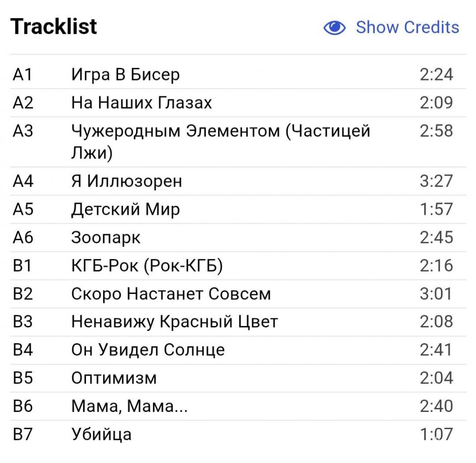This screenshot has width=476, height=463.
Task: Select track B4 Он Увидел Солнце
Action: click(x=238, y=350)
